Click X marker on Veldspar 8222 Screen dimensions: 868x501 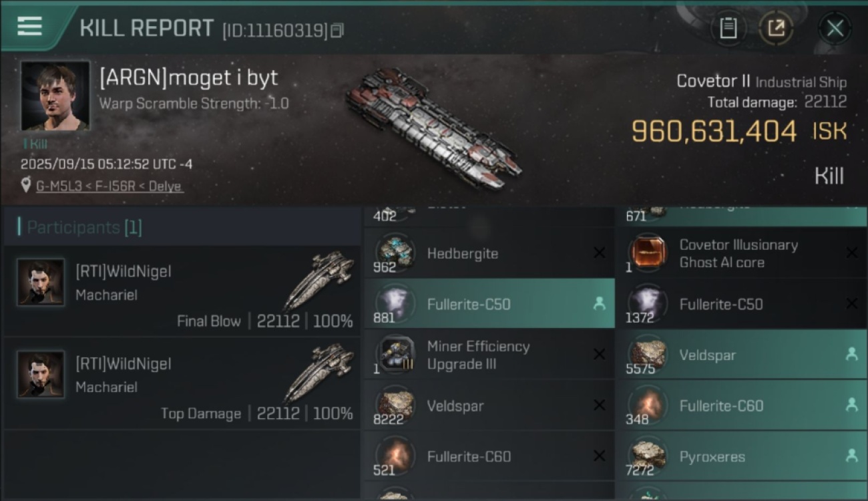[599, 405]
